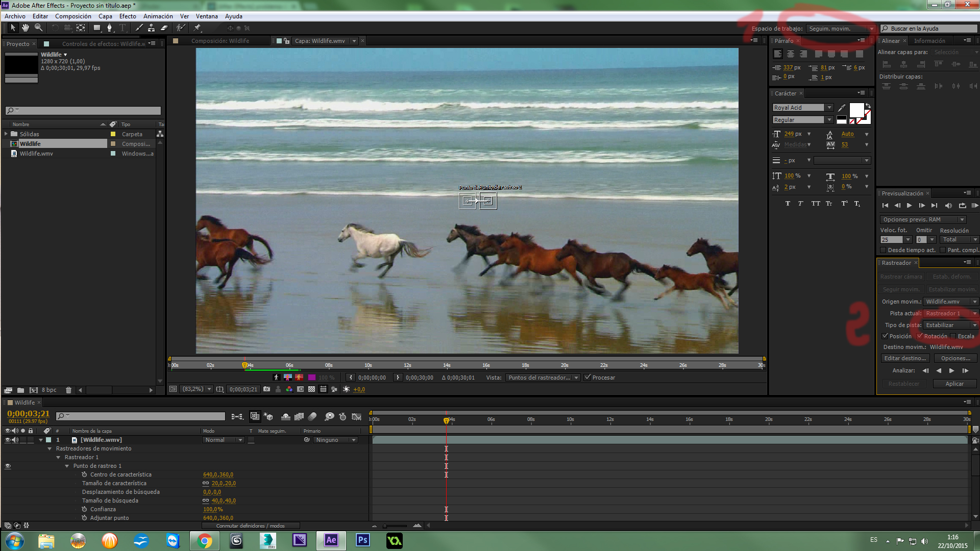
Task: Select the Clone Stamp tool
Action: coord(152,28)
